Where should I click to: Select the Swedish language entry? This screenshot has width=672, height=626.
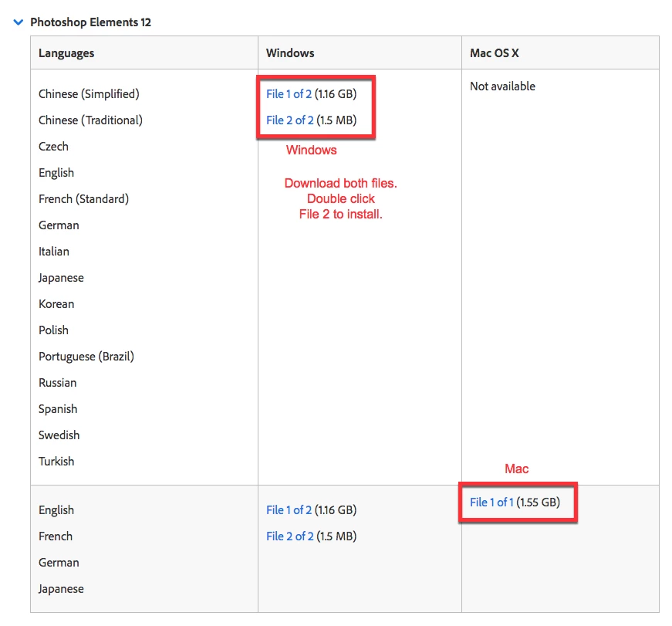pyautogui.click(x=59, y=435)
